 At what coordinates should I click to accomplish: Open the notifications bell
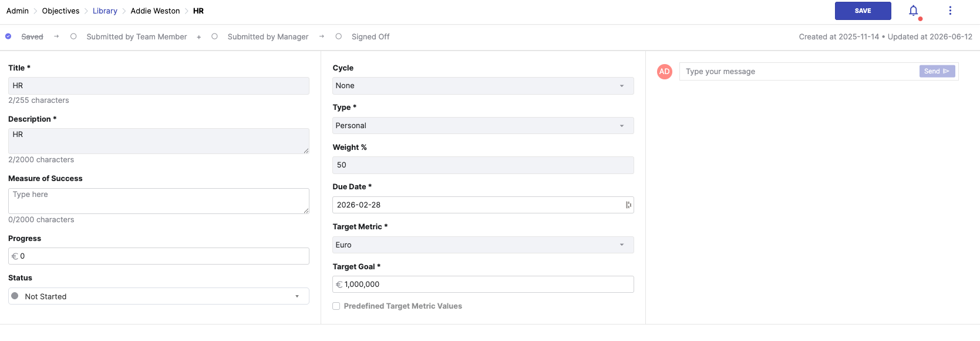point(913,11)
